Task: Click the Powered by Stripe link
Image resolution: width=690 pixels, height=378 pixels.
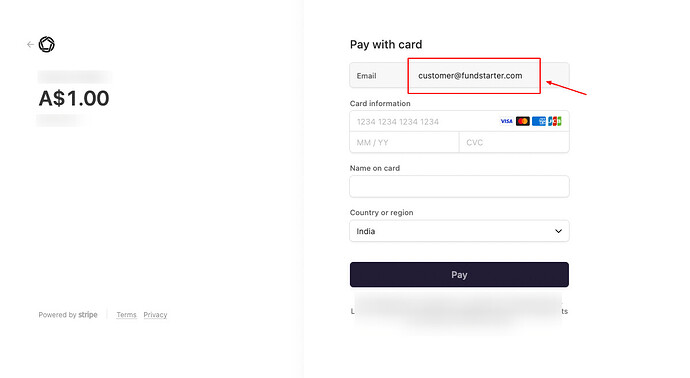Action: click(68, 315)
